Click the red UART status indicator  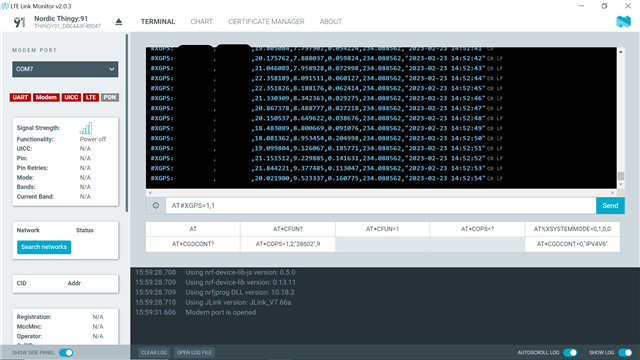[20, 98]
